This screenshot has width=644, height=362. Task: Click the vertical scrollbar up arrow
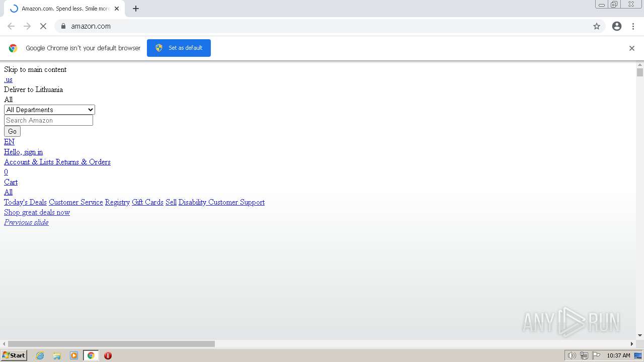640,65
